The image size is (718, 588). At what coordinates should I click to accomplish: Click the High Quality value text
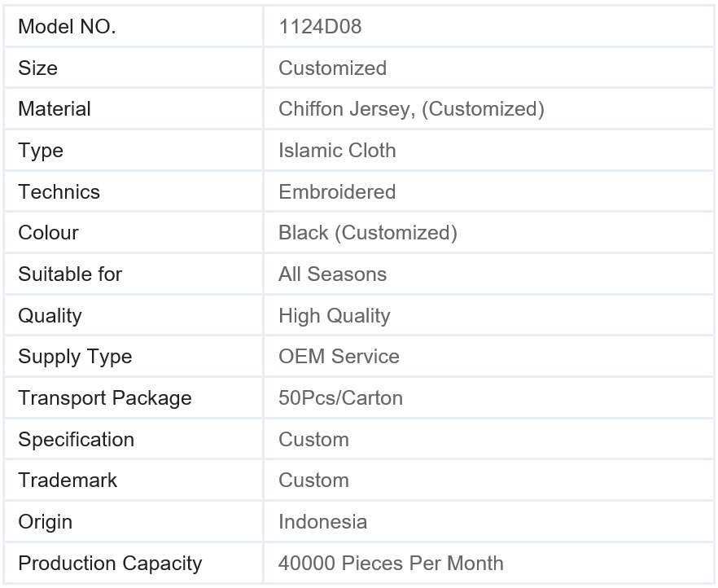335,316
